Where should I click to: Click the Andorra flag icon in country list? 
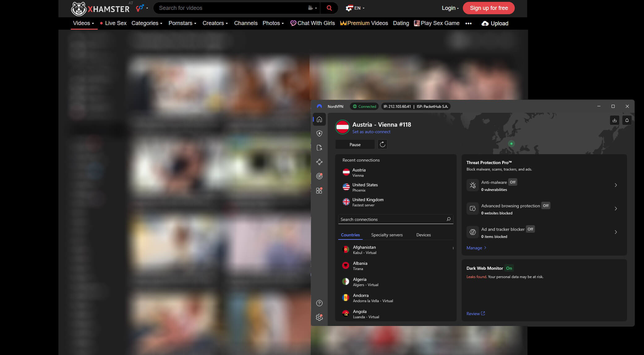click(346, 298)
